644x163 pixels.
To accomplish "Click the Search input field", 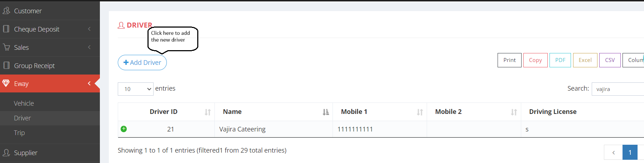I will click(x=618, y=89).
